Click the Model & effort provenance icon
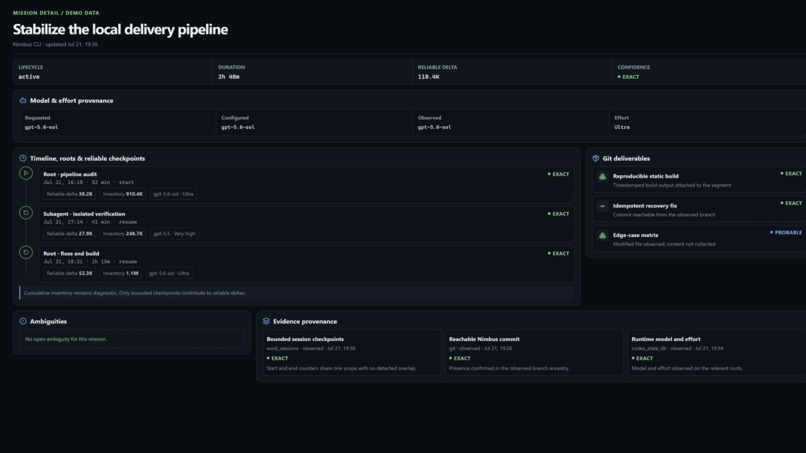 click(x=23, y=100)
